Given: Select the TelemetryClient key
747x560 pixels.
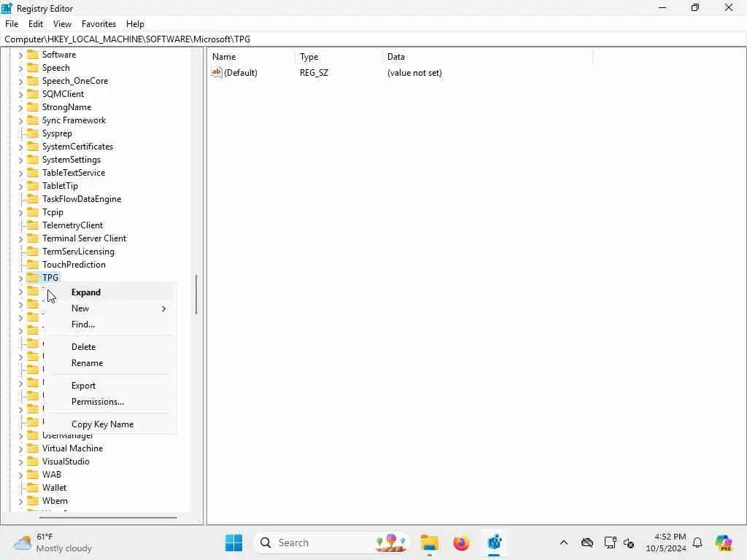Looking at the screenshot, I should pos(72,225).
